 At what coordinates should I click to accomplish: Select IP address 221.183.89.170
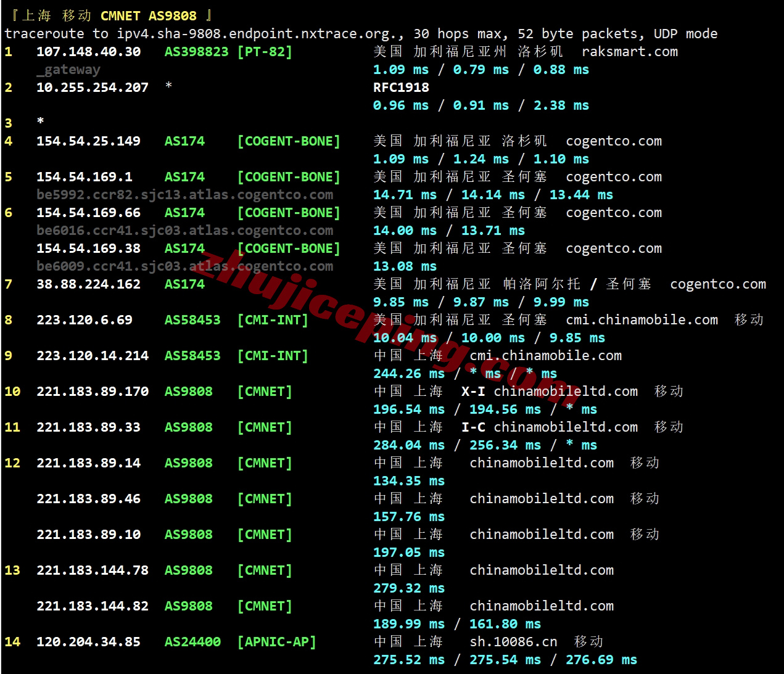[92, 392]
